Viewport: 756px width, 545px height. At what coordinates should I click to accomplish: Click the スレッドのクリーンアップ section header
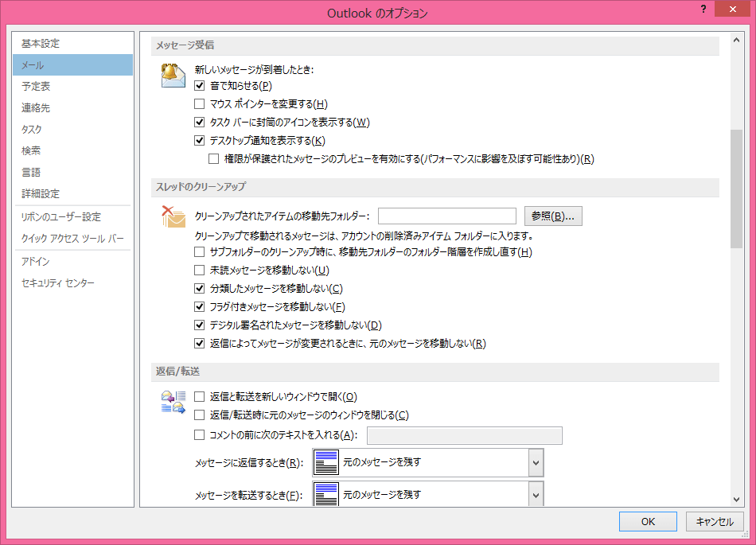coord(435,187)
